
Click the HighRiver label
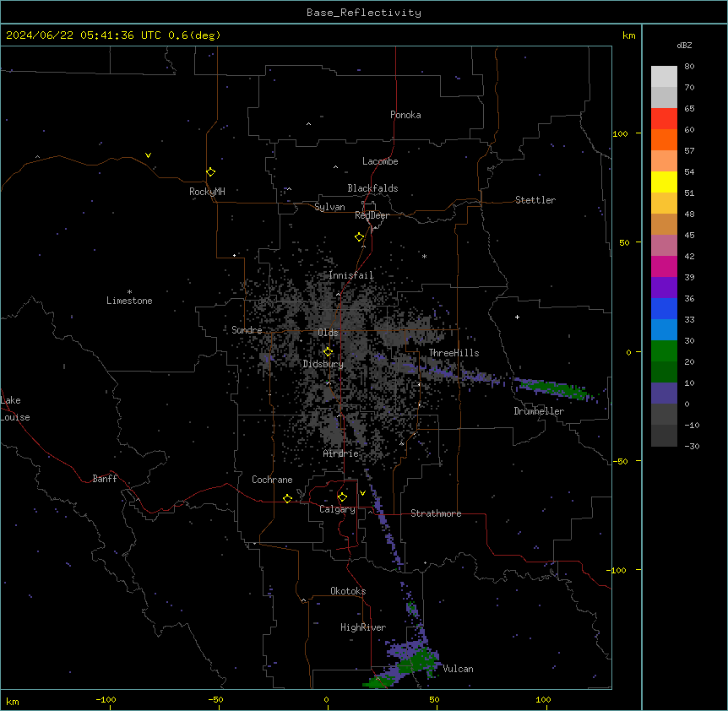(363, 627)
